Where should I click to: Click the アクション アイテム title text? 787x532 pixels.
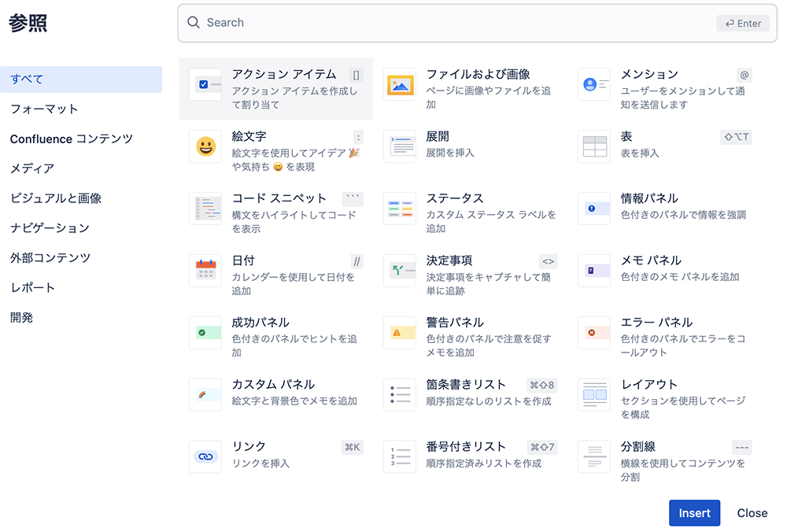coord(284,74)
